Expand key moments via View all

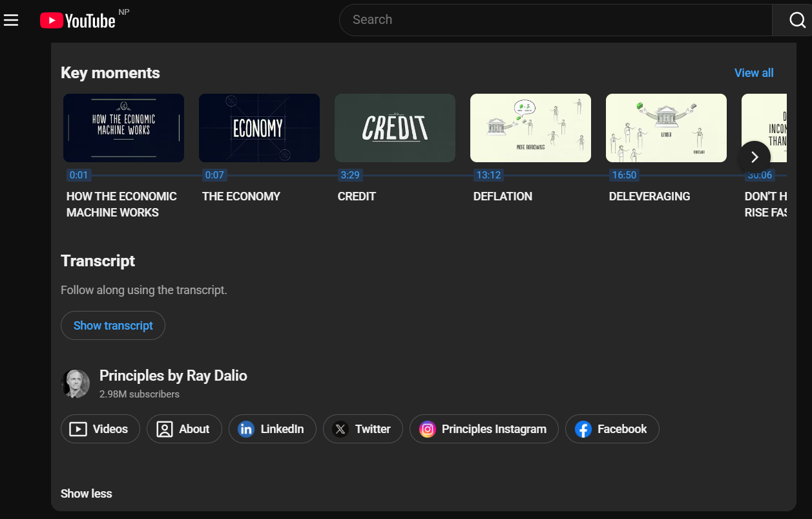pyautogui.click(x=753, y=73)
